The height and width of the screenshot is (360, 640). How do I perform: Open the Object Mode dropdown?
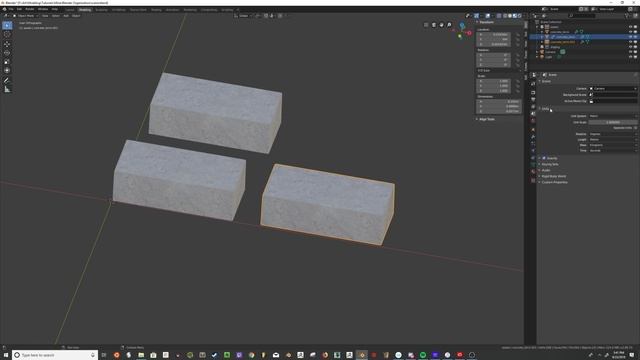(25, 16)
